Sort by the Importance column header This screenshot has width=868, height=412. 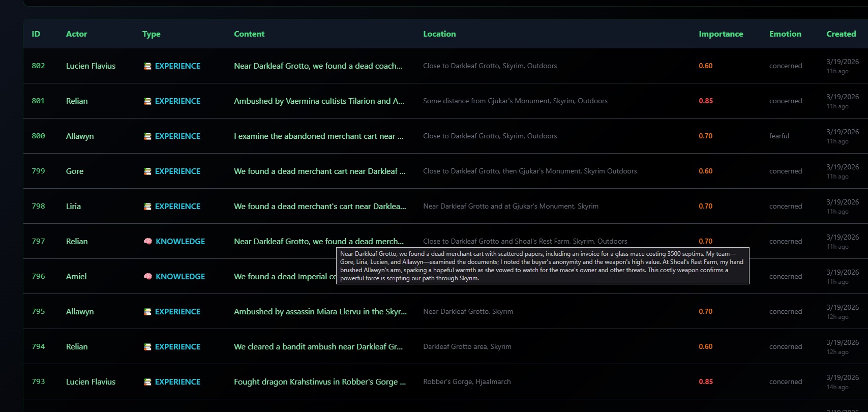tap(721, 34)
